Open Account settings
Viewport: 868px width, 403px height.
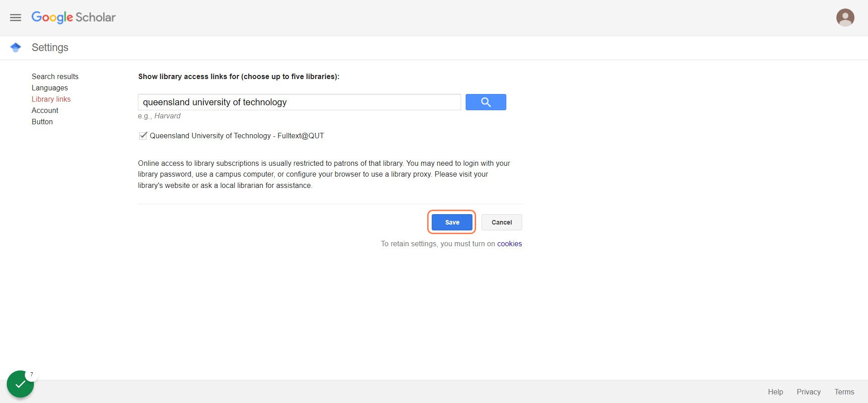point(45,110)
